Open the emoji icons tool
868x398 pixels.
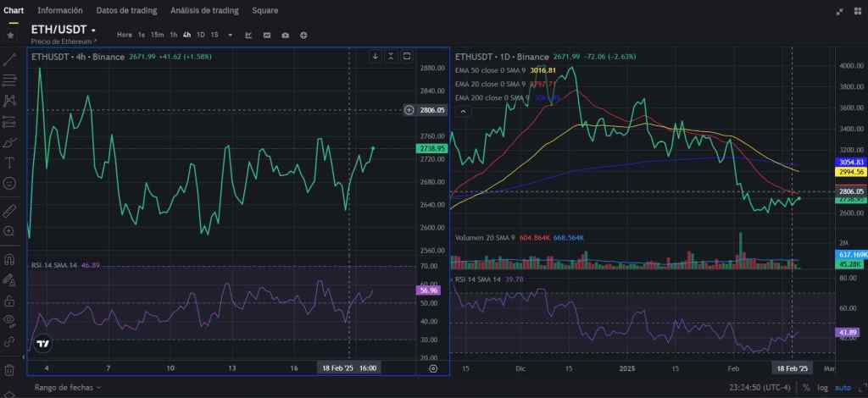coord(9,183)
